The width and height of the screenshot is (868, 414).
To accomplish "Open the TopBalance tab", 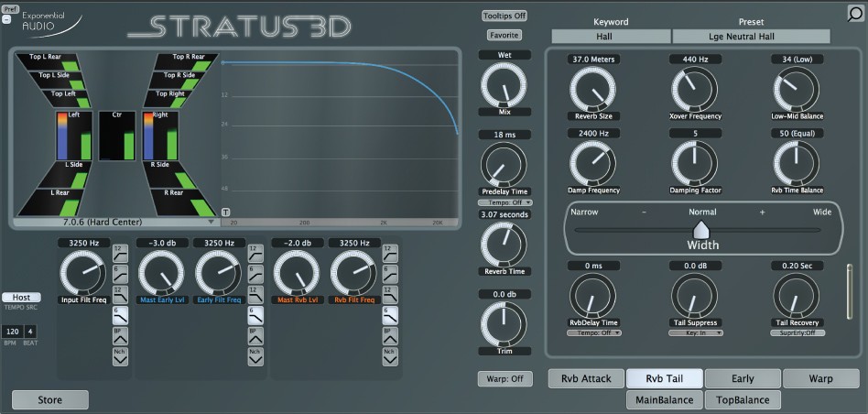I will [743, 399].
